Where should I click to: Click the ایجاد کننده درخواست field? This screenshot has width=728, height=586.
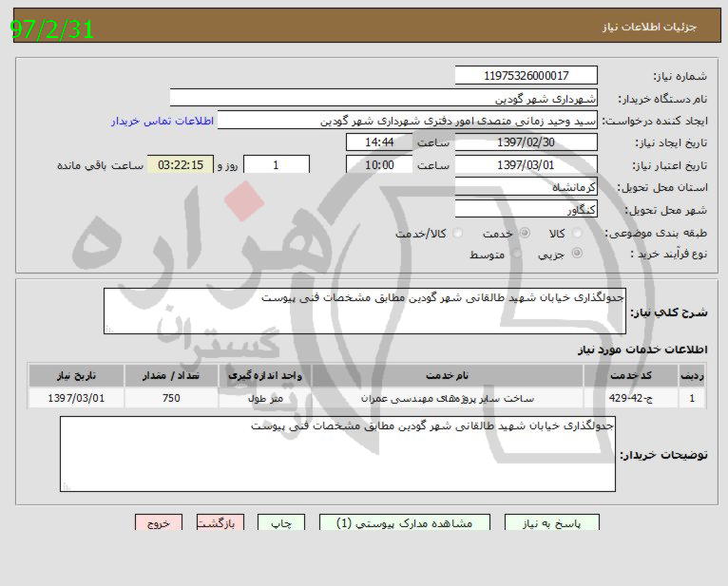pos(408,121)
